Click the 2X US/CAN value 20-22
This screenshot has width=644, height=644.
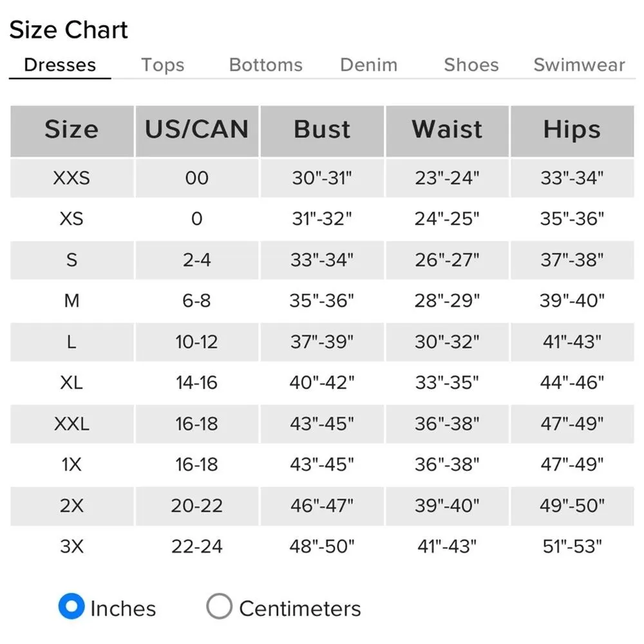[196, 506]
